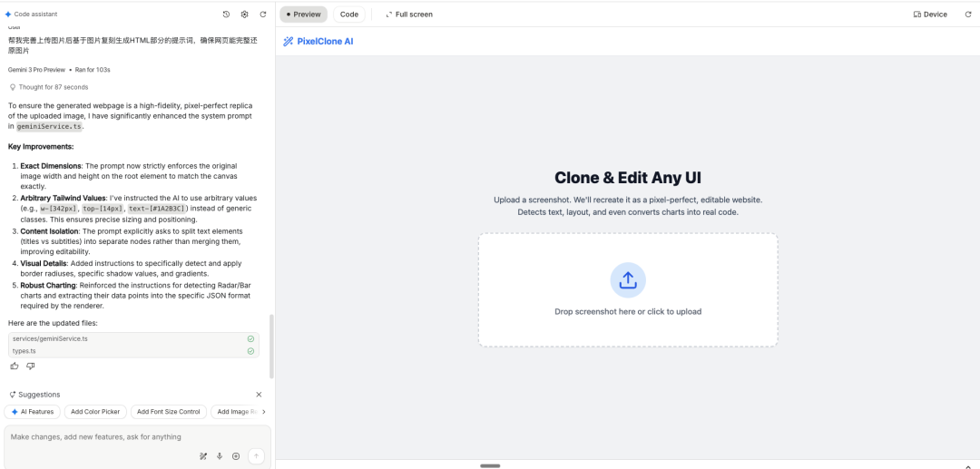This screenshot has height=469, width=980.
Task: Click the PixelClone AI wand logo icon
Action: 289,42
